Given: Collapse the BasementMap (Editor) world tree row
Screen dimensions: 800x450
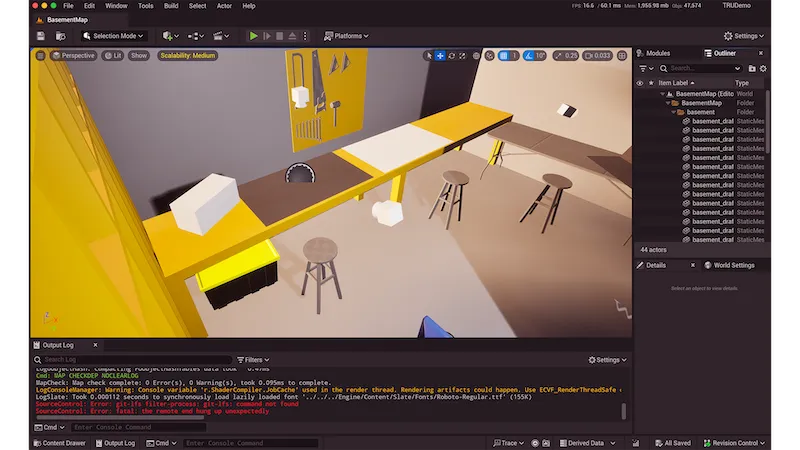Looking at the screenshot, I should click(x=662, y=94).
